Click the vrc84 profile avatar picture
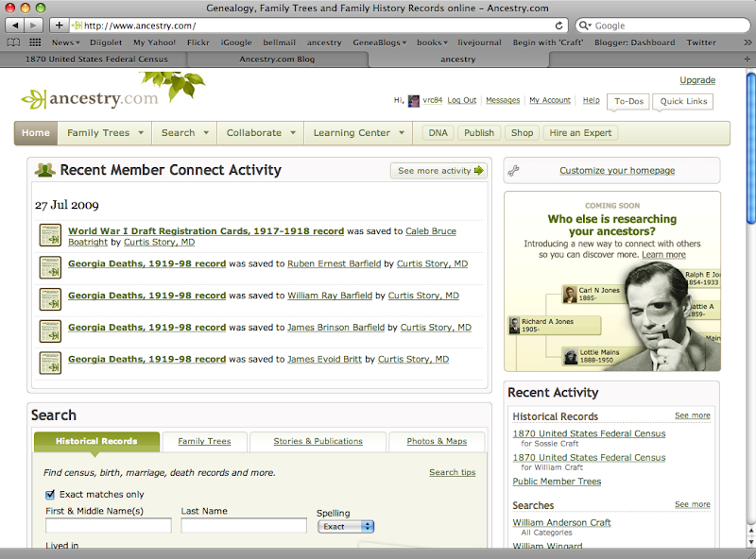The width and height of the screenshot is (756, 559). [414, 101]
